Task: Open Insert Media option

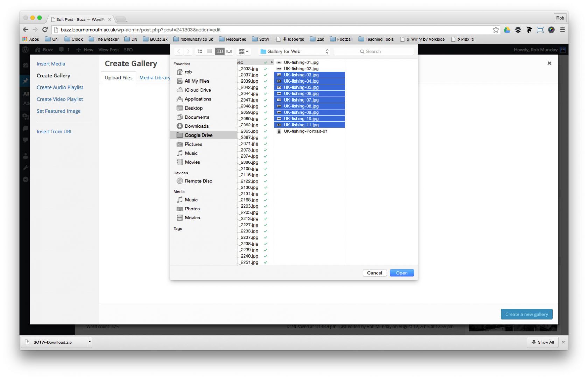Action: pos(51,64)
